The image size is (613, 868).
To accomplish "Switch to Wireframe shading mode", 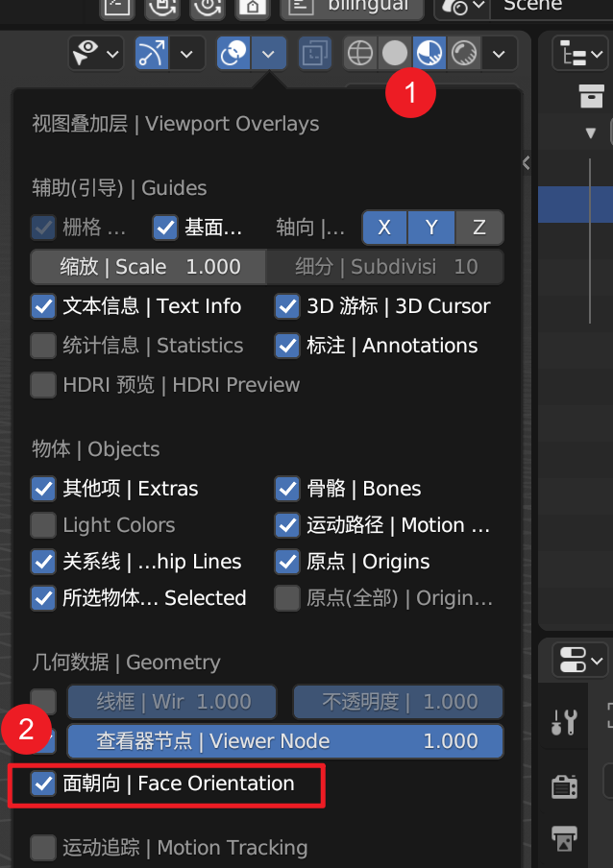I will point(360,54).
